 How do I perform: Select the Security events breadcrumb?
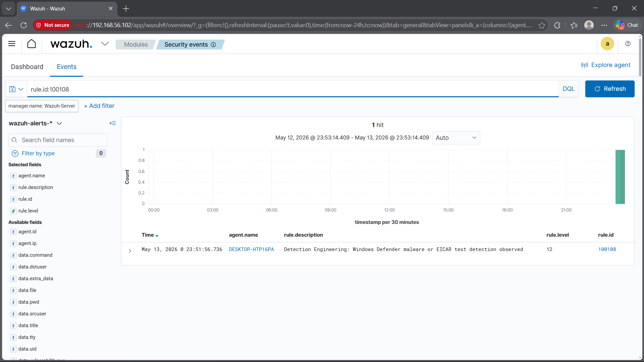coord(186,45)
